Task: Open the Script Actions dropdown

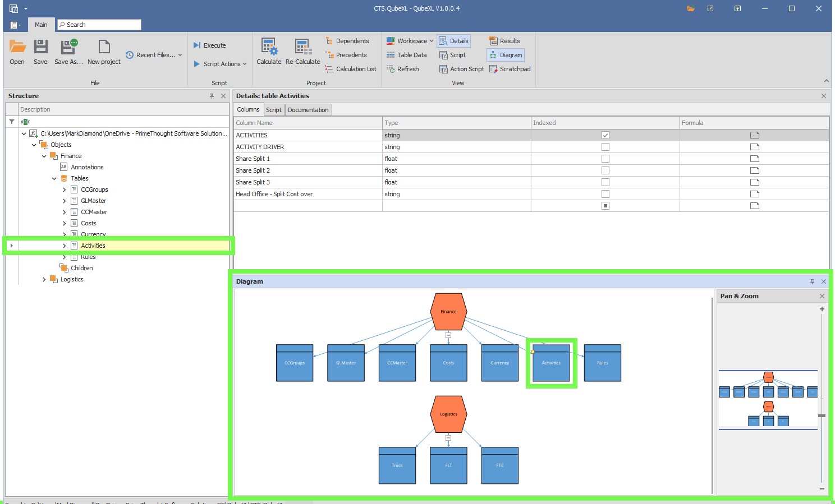Action: click(x=221, y=64)
